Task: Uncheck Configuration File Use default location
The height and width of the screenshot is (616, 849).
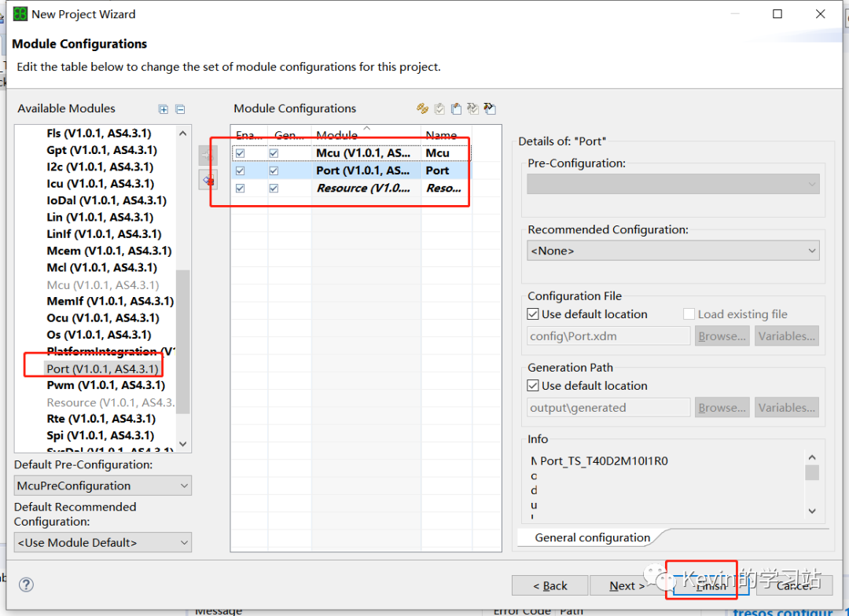Action: [533, 314]
